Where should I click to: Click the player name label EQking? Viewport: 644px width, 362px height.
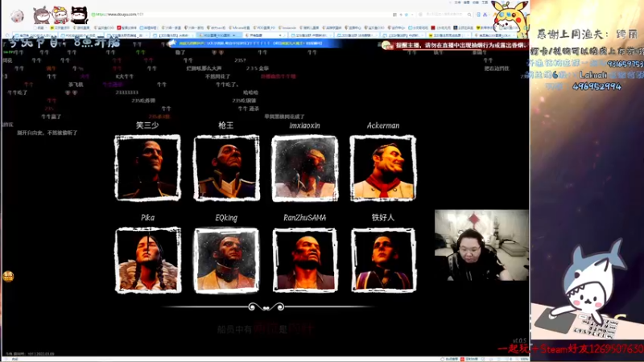click(226, 218)
